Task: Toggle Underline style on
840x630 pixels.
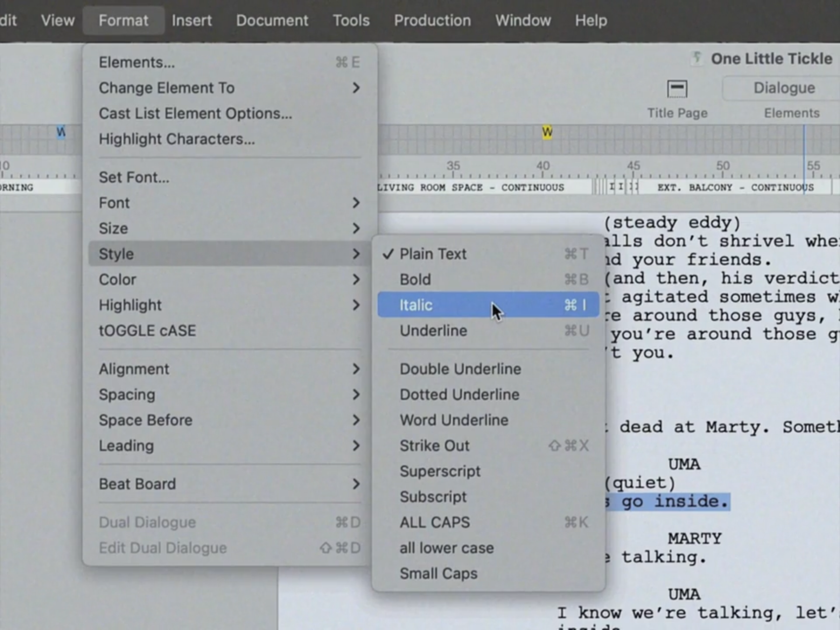Action: coord(433,331)
